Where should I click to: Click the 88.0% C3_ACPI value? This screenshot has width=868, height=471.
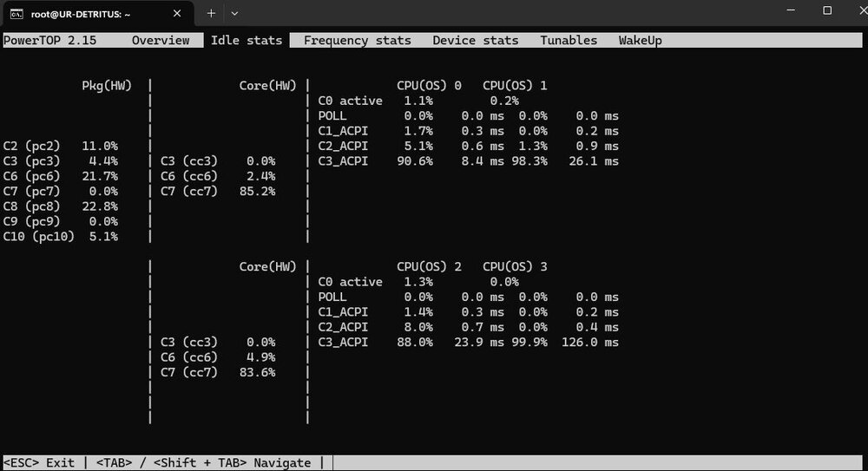415,342
